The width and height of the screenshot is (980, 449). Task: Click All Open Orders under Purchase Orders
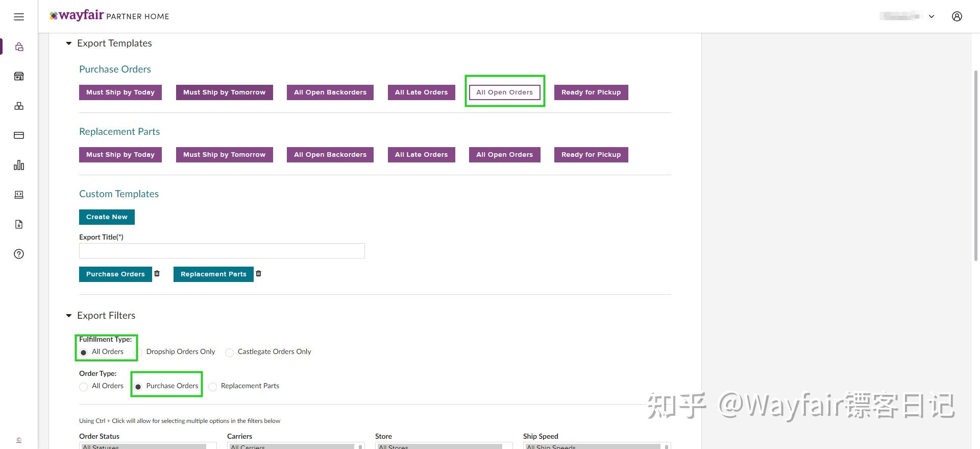tap(504, 92)
